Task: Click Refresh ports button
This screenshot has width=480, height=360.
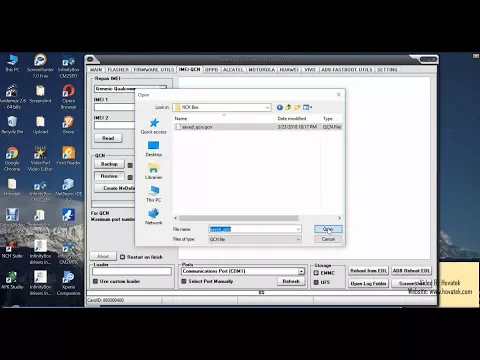Action: (x=291, y=281)
